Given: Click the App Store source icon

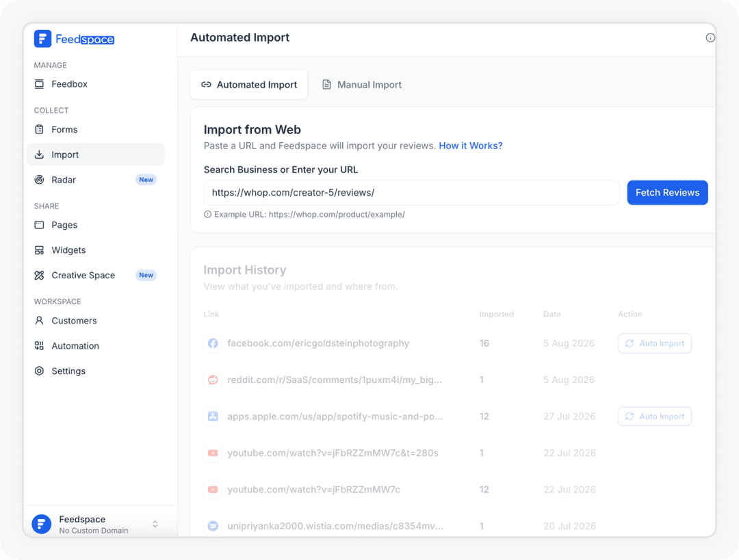Looking at the screenshot, I should (x=213, y=416).
